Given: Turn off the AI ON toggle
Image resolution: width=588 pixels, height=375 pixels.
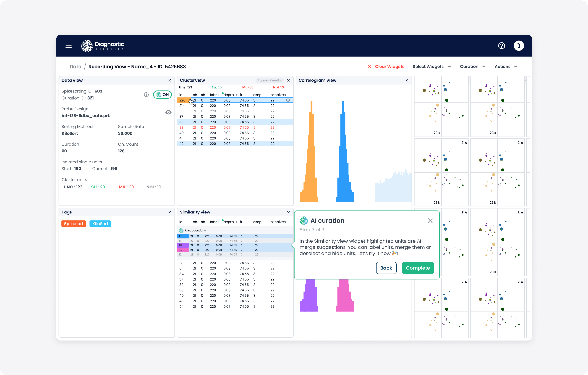Looking at the screenshot, I should [x=162, y=95].
